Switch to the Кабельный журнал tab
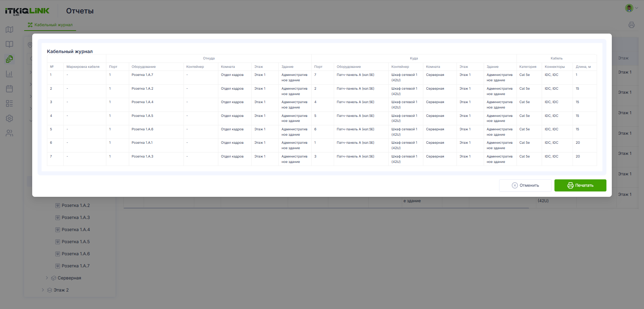 pyautogui.click(x=50, y=25)
